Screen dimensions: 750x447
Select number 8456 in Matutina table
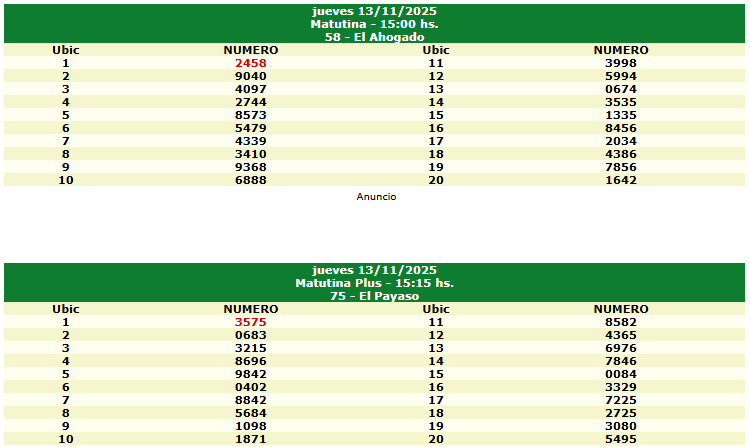point(620,128)
